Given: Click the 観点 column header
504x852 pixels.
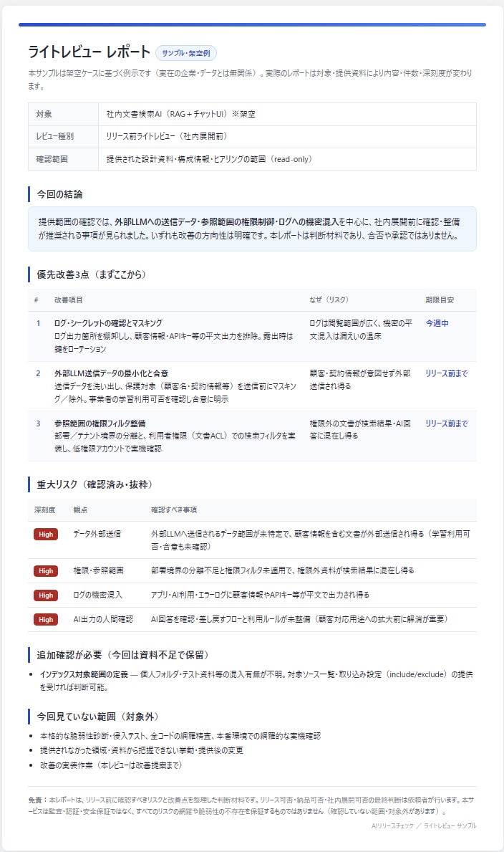Looking at the screenshot, I should pyautogui.click(x=80, y=509).
